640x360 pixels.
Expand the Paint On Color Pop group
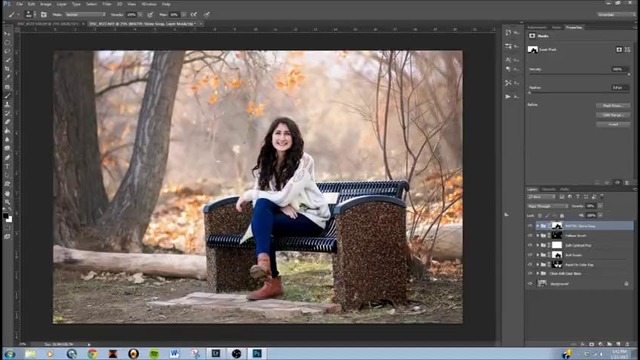[538, 264]
